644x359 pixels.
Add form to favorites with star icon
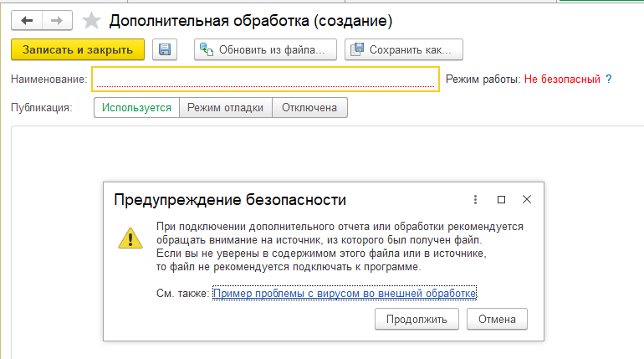point(93,20)
